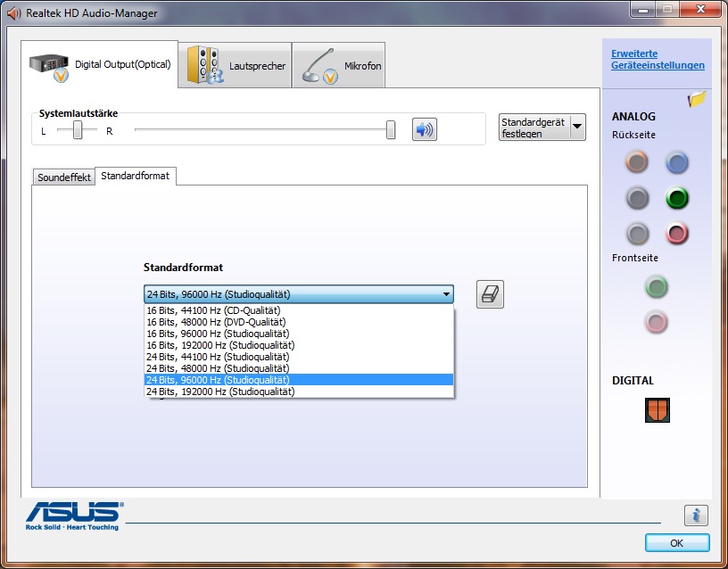Choose 16 Bits, 96000 Hz (Studioqualität)
Image resolution: width=728 pixels, height=569 pixels.
tap(299, 334)
